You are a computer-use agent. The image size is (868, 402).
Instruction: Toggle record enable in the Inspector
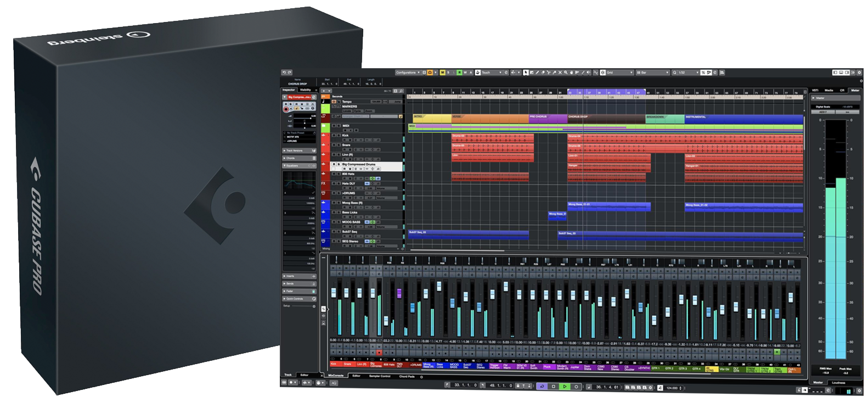click(286, 109)
